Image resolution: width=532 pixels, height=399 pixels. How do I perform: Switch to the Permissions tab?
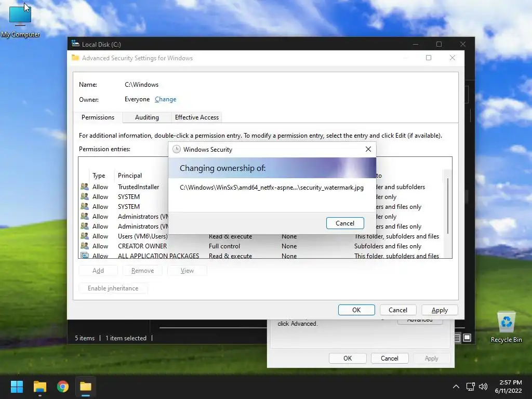pos(98,117)
